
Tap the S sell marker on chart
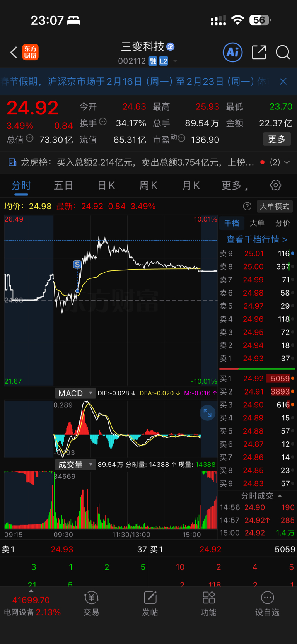click(x=77, y=265)
